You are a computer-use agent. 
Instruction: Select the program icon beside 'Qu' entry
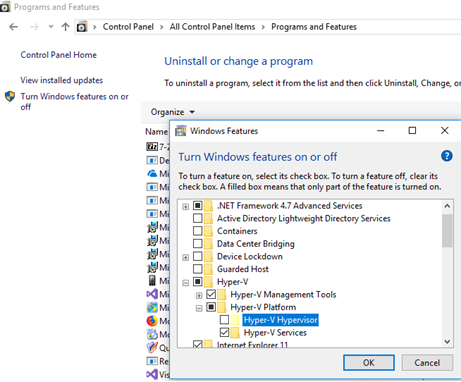coord(152,347)
